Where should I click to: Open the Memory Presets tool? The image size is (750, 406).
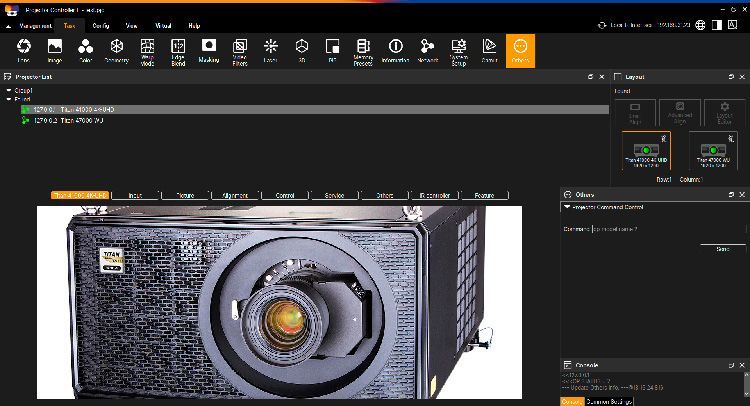(363, 52)
